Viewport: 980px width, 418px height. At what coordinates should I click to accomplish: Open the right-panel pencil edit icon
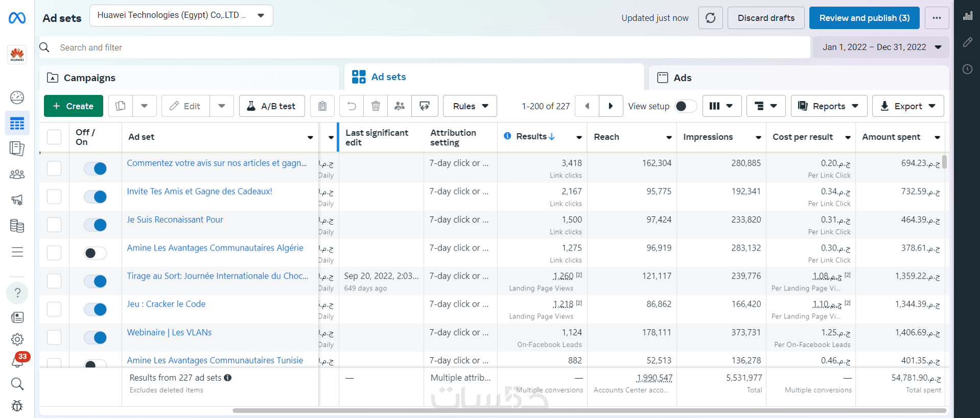click(x=968, y=42)
